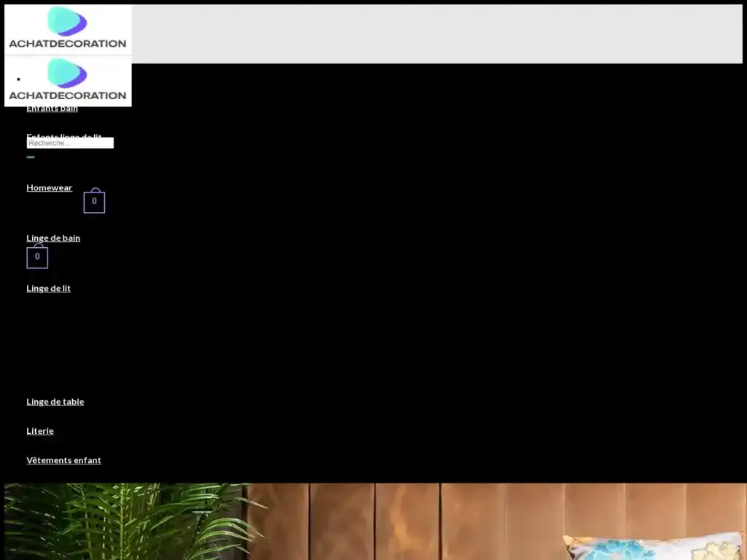Click the 0 badge on the upper cart icon
The image size is (747, 560).
tap(94, 201)
